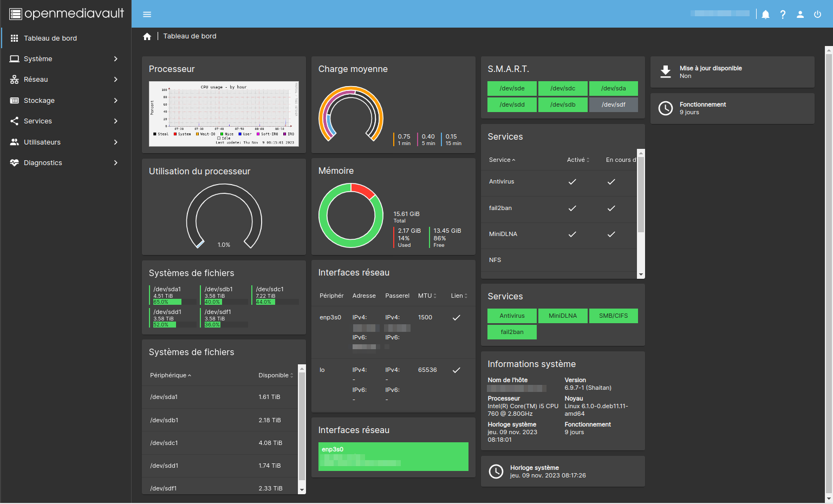Open the user account icon
The height and width of the screenshot is (504, 833).
click(800, 15)
